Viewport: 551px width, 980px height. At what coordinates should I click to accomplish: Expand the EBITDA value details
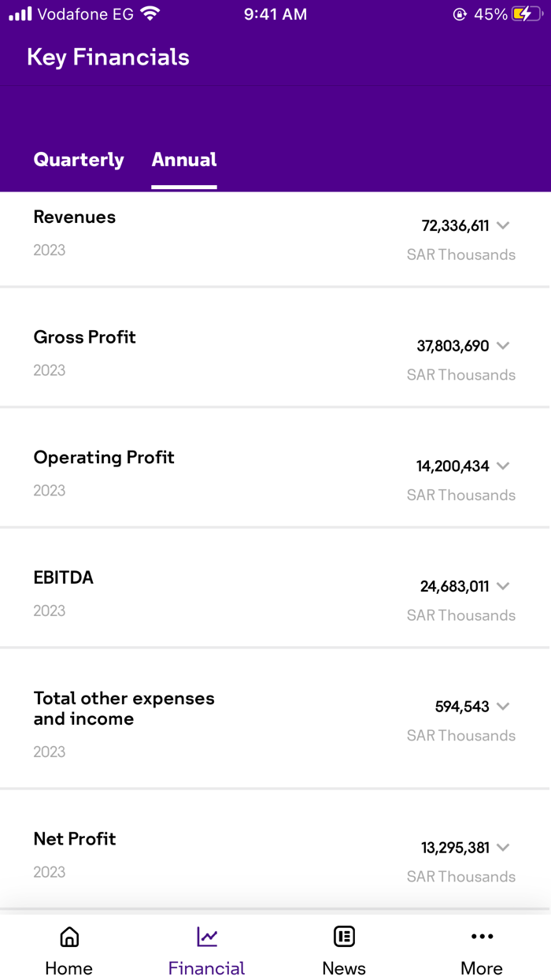[x=504, y=586]
